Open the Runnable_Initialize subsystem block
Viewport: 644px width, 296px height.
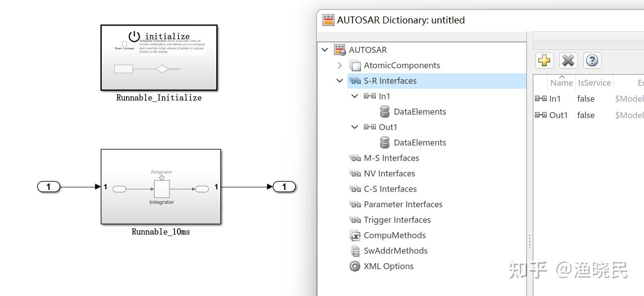click(x=159, y=57)
